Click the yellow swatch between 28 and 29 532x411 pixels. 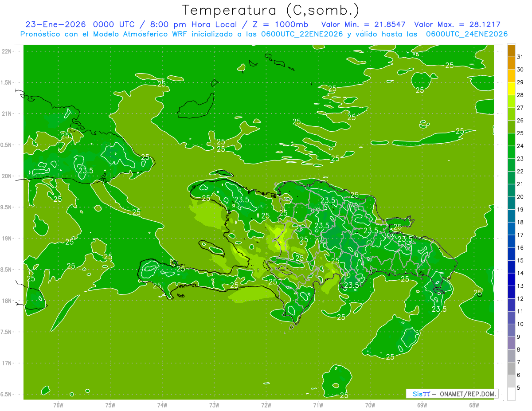[x=511, y=89]
